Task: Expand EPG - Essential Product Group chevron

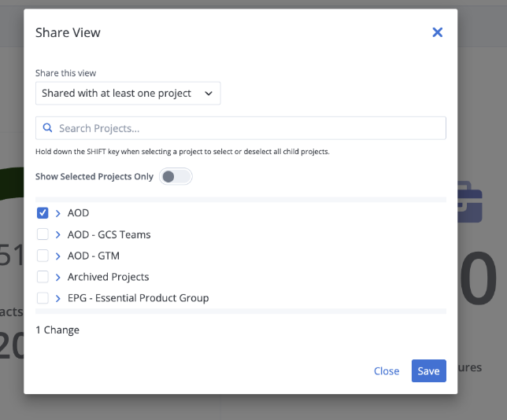Action: (58, 298)
